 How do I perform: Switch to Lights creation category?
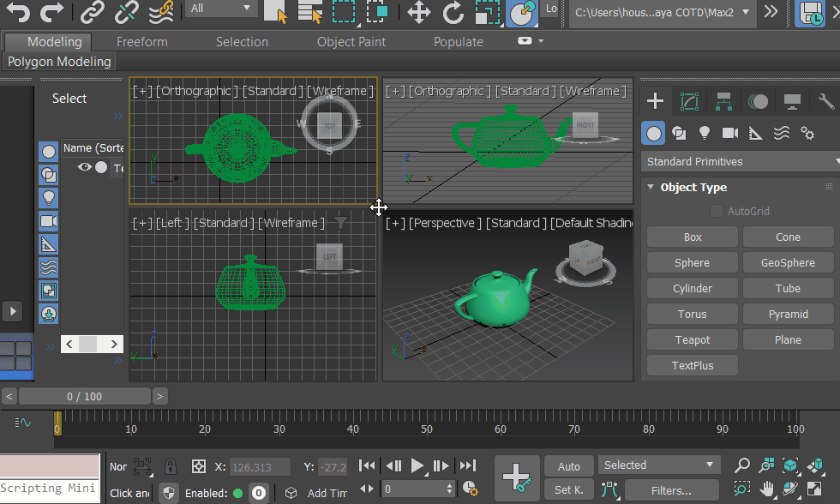click(x=705, y=133)
